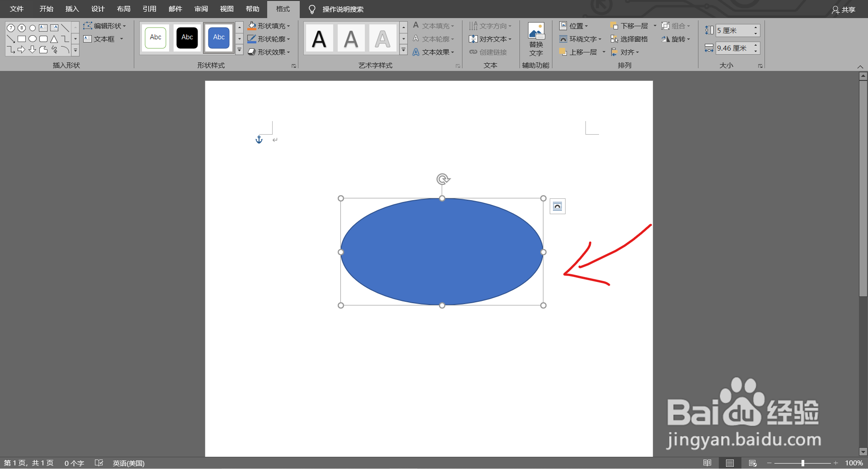Click the Bring Forward (上移一层) button
The width and height of the screenshot is (868, 469).
coord(578,52)
